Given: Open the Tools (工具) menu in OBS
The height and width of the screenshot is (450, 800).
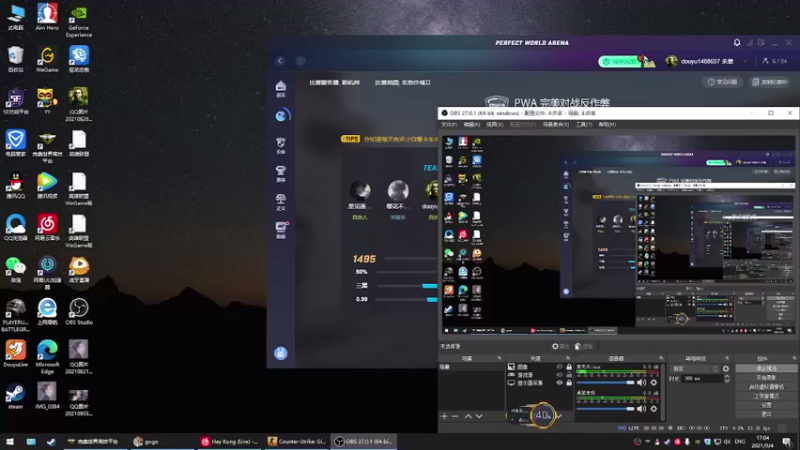Looking at the screenshot, I should pos(584,124).
